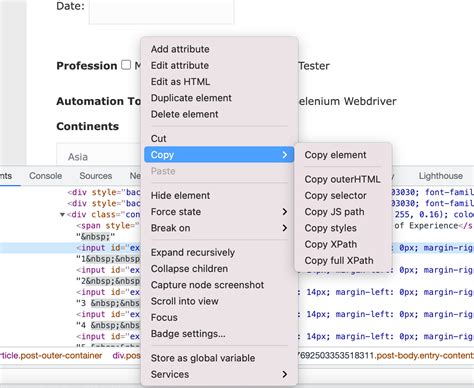Open the Sources tab in DevTools
The image size is (474, 388).
click(96, 176)
